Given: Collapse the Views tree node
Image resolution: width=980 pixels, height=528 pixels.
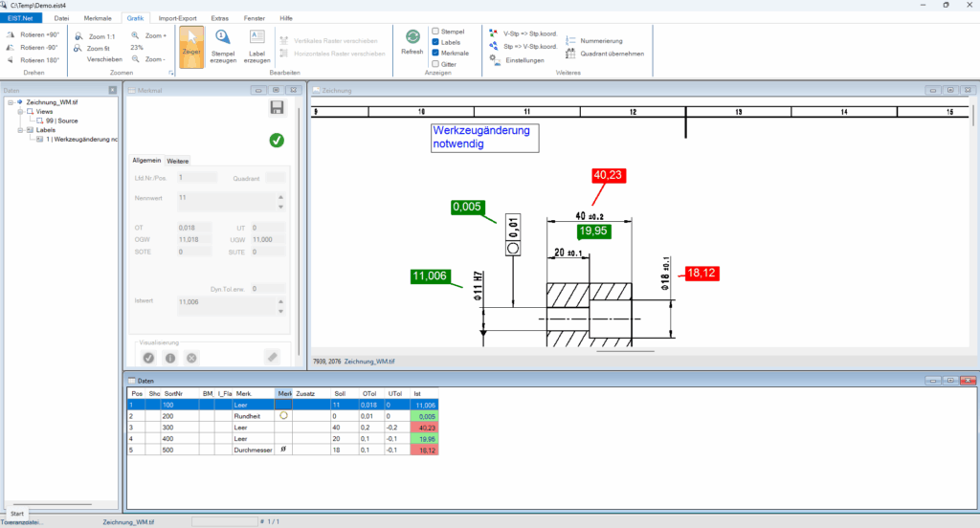Looking at the screenshot, I should [x=20, y=112].
